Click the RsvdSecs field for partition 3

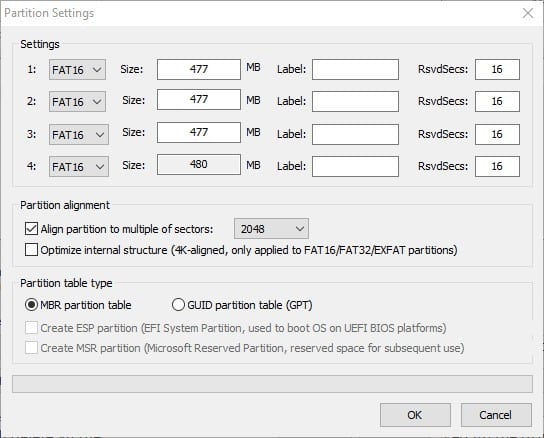497,134
